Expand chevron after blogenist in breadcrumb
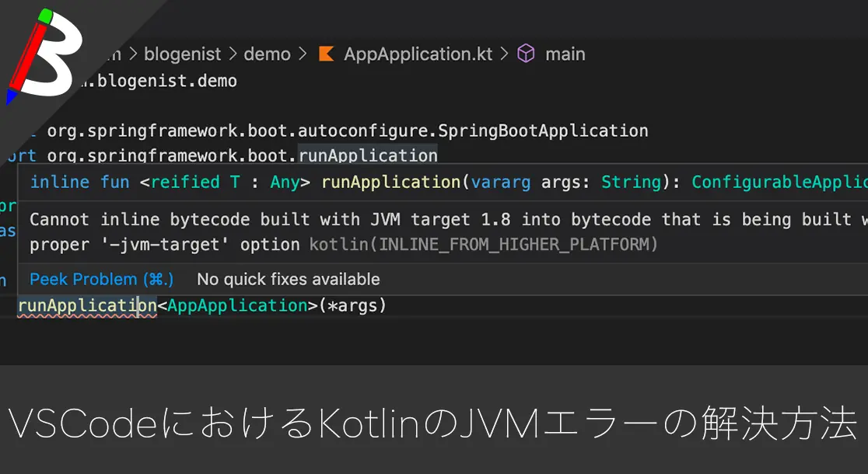This screenshot has height=474, width=868. click(x=233, y=54)
